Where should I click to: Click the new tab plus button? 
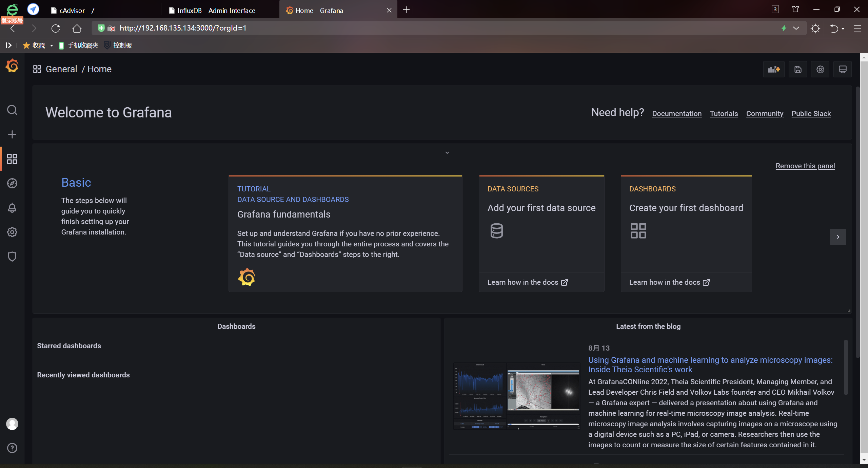406,10
